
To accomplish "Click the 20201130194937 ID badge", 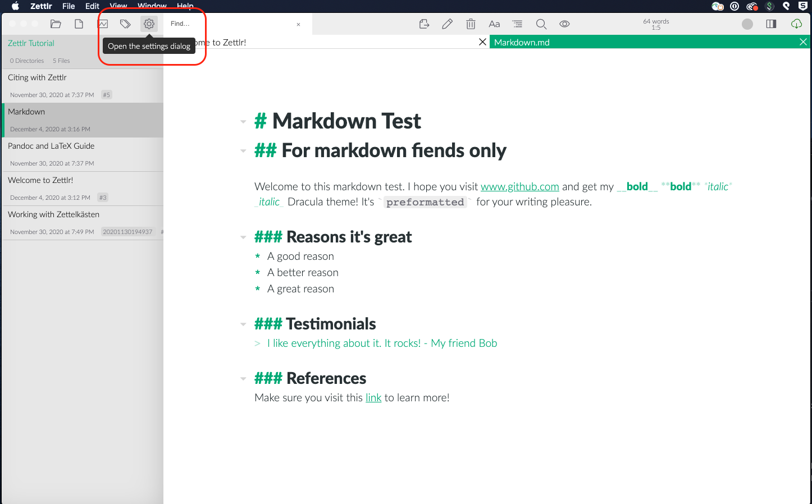I will pos(127,232).
